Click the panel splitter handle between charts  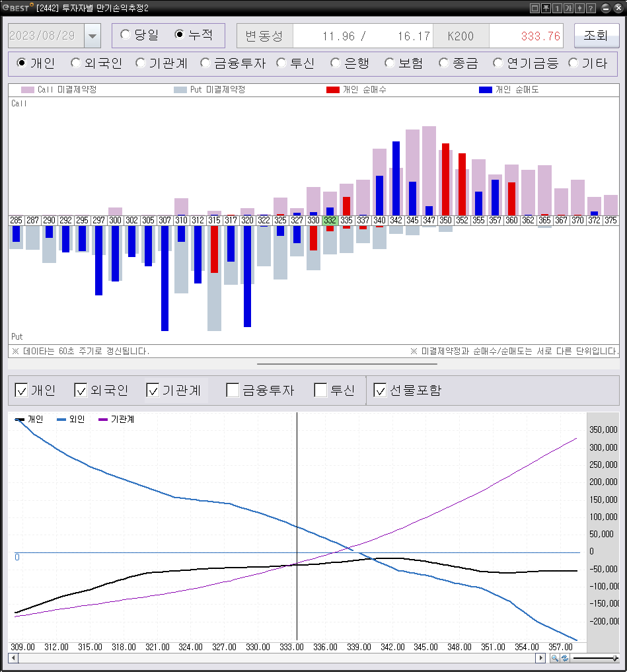click(347, 364)
